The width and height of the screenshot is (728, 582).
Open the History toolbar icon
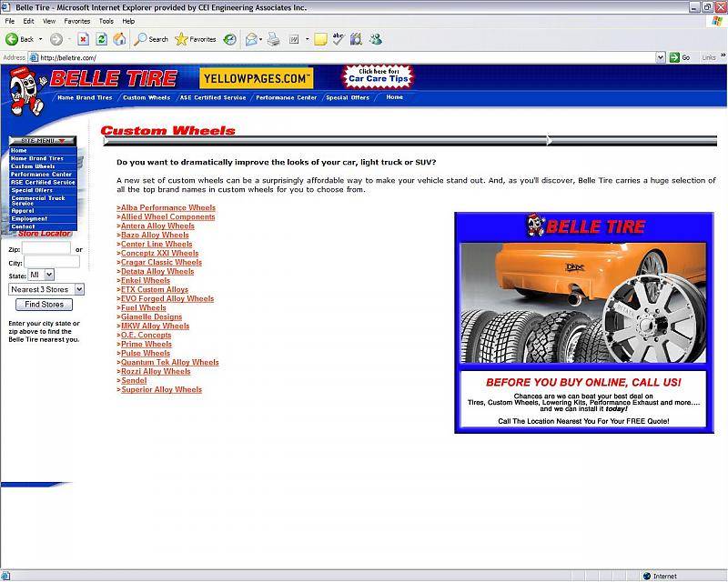(x=230, y=39)
